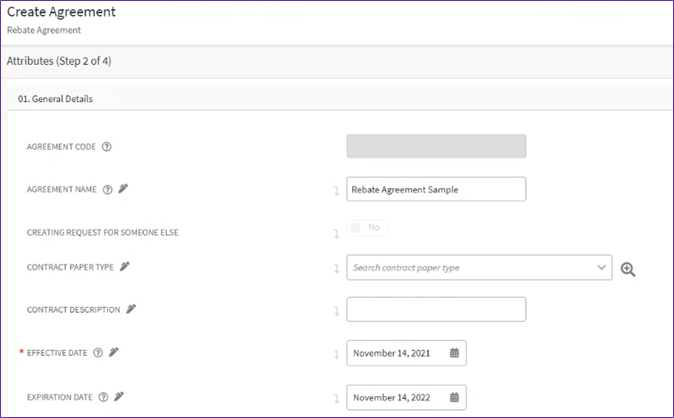Click help icon beside Effective Date label
674x418 pixels.
coord(99,352)
